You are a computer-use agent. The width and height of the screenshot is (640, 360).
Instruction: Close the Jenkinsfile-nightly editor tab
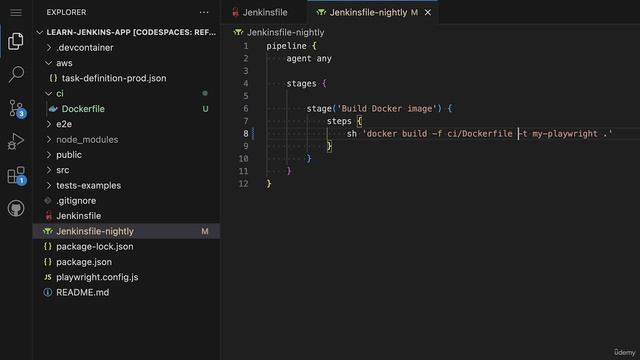pyautogui.click(x=428, y=13)
